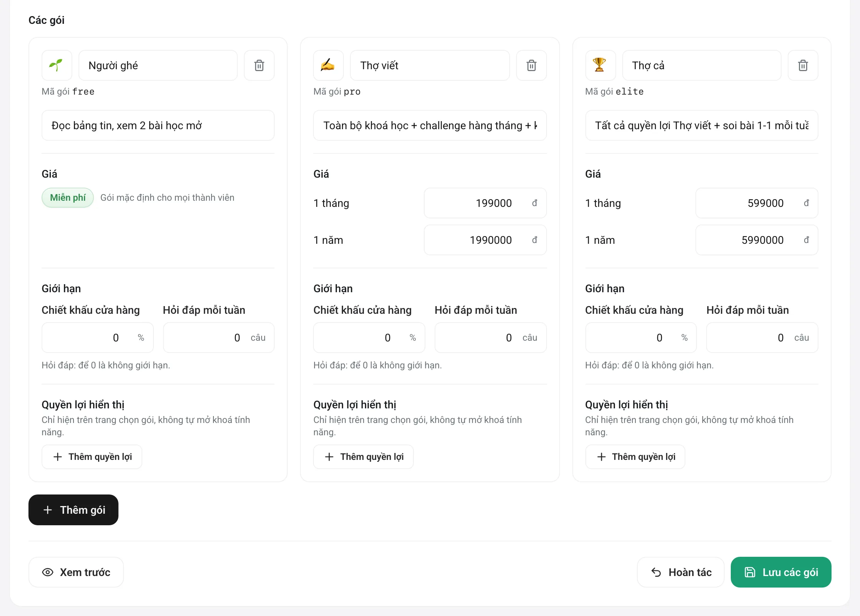Add a benefit to the Người ghé plan
Viewport: 860px width, 616px height.
coord(92,457)
